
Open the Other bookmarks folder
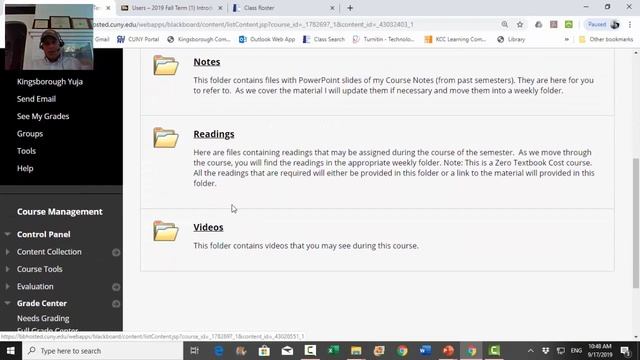(606, 39)
